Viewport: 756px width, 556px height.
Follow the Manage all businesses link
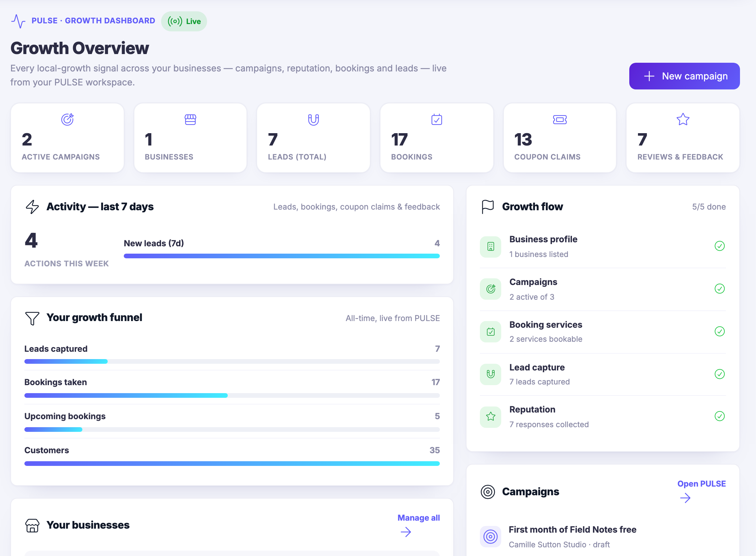[x=419, y=525]
